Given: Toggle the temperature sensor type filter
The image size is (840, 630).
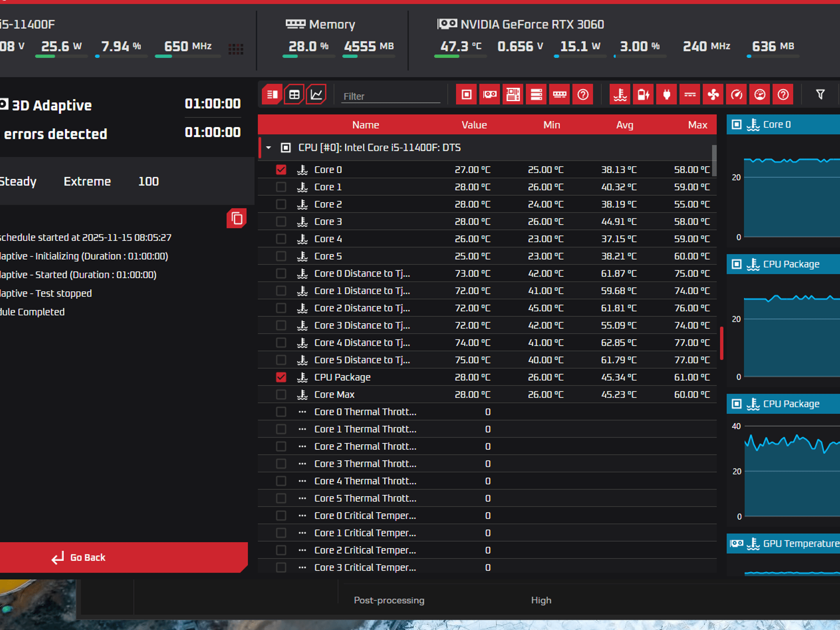Looking at the screenshot, I should click(x=620, y=95).
